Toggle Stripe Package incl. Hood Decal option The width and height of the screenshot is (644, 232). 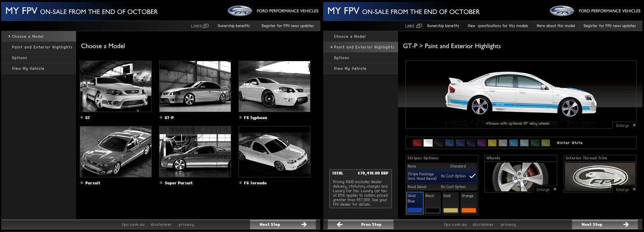coord(442,177)
